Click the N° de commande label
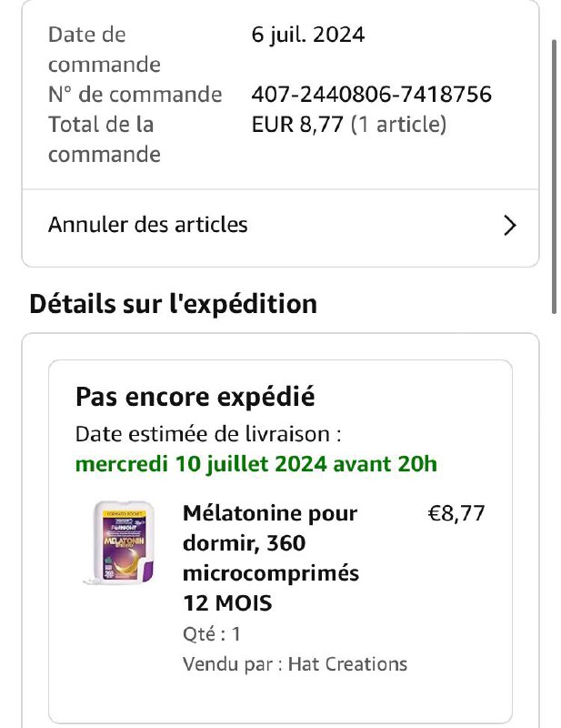 click(135, 95)
